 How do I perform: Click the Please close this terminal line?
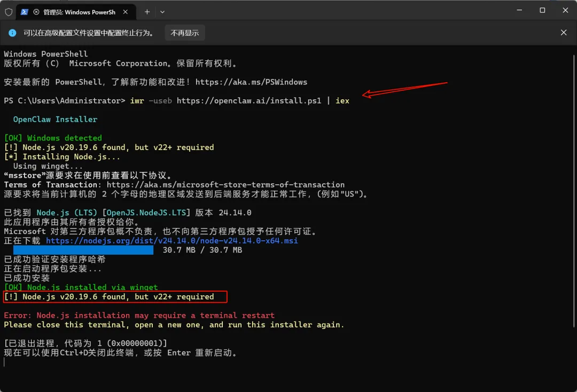[174, 325]
